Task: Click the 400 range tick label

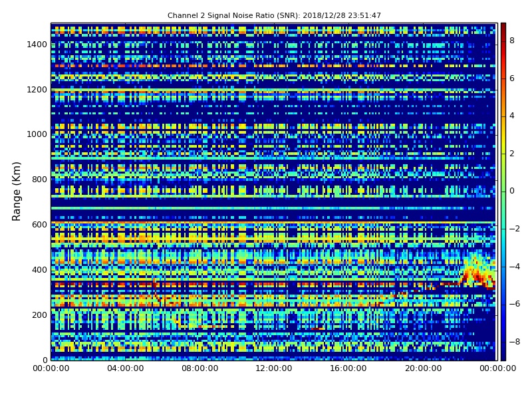Action: [x=39, y=270]
